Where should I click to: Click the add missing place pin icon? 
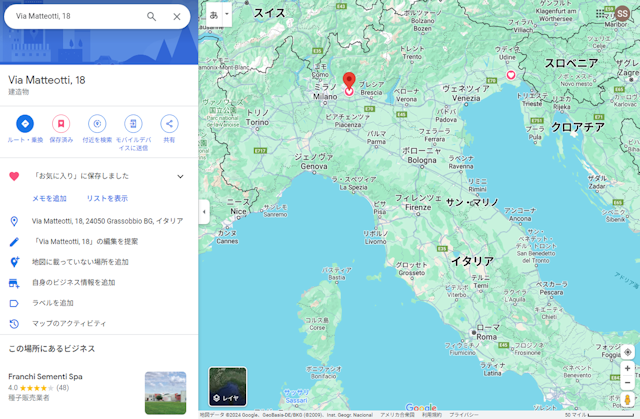pyautogui.click(x=14, y=262)
